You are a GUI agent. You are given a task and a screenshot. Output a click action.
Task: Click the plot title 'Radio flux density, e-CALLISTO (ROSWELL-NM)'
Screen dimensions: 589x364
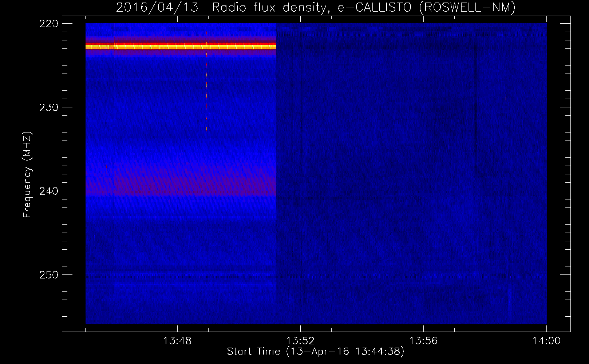tap(363, 7)
